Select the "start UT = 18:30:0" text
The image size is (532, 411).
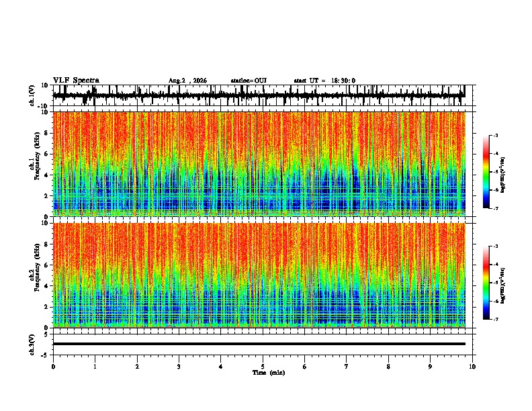coord(324,81)
